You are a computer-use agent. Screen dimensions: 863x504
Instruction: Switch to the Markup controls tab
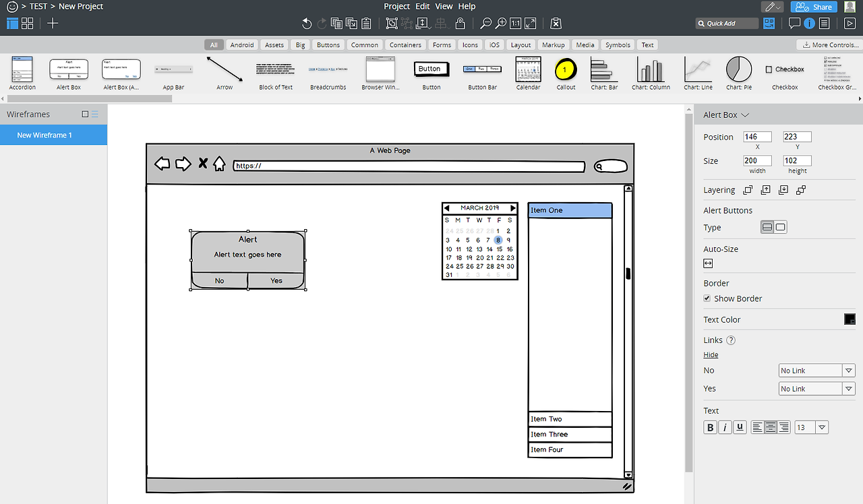click(x=554, y=45)
